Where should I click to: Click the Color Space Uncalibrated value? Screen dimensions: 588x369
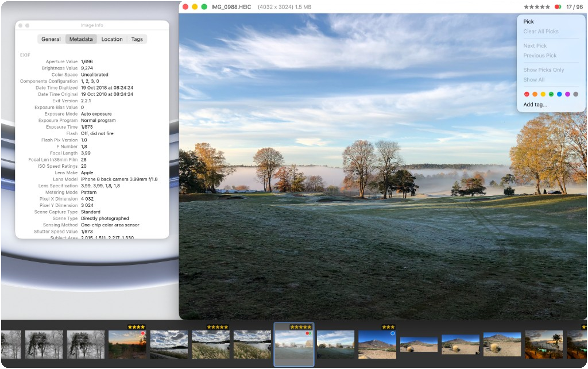(x=95, y=75)
